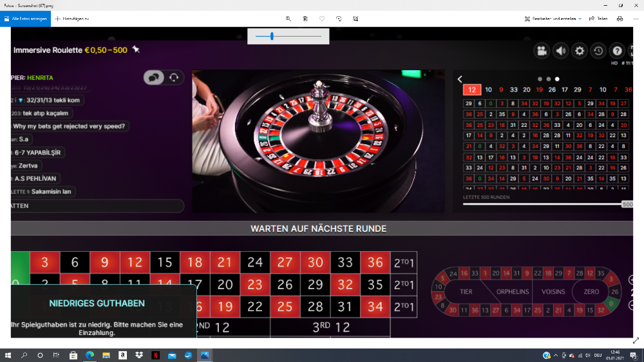This screenshot has height=362, width=644.
Task: Click the video camera icon in roulette game
Action: click(x=542, y=51)
